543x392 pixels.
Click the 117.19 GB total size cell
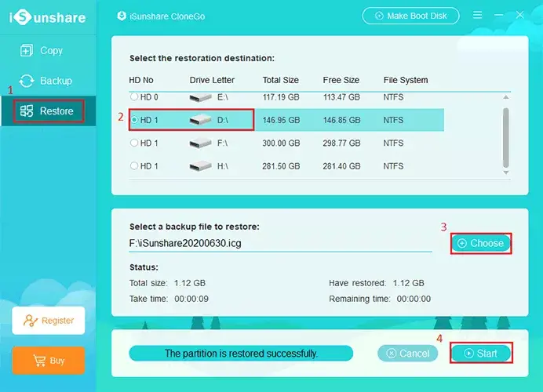pos(281,97)
